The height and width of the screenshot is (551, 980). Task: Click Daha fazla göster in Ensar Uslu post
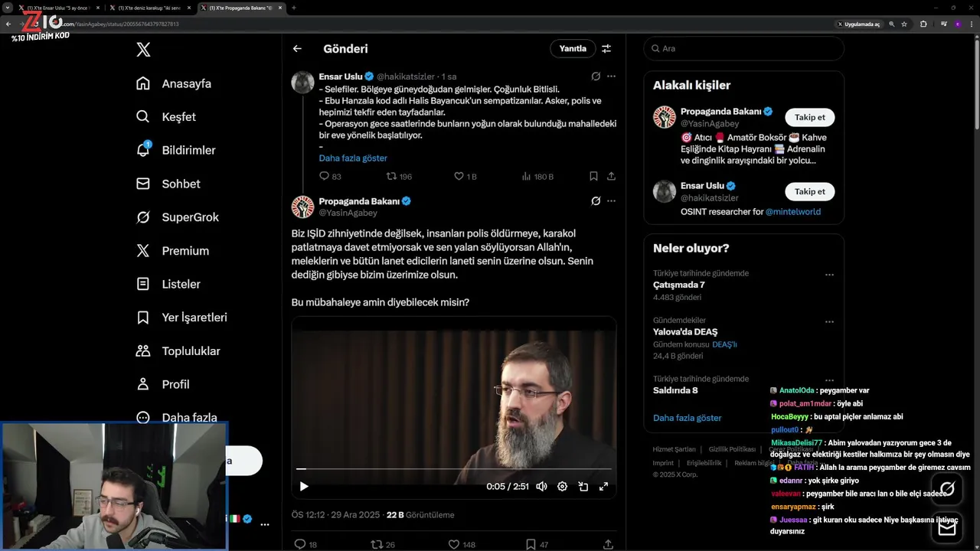(x=353, y=158)
